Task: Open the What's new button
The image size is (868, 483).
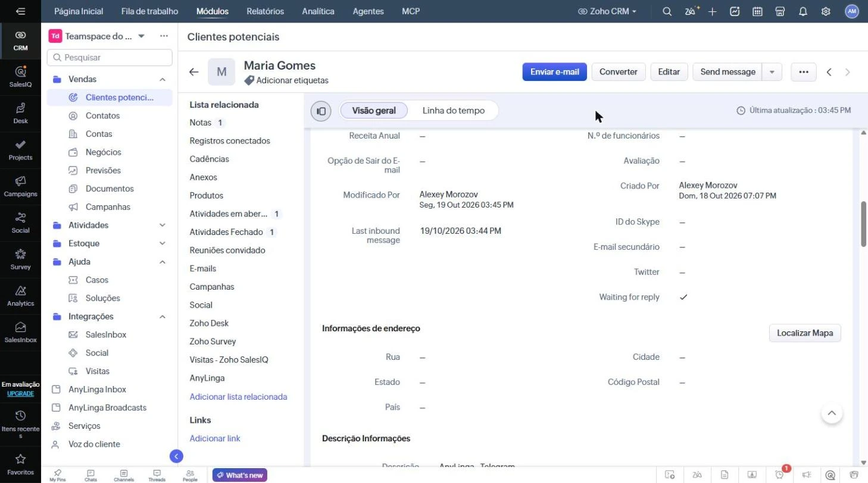Action: (x=240, y=475)
